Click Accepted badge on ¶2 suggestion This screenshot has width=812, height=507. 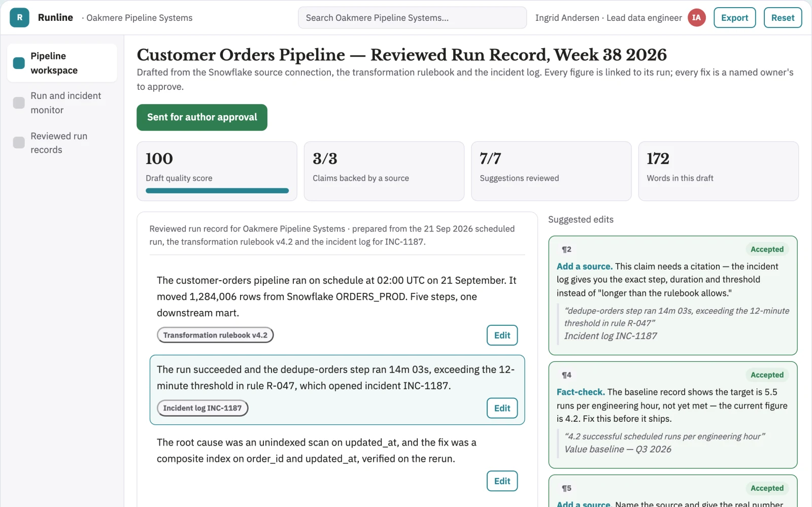767,249
